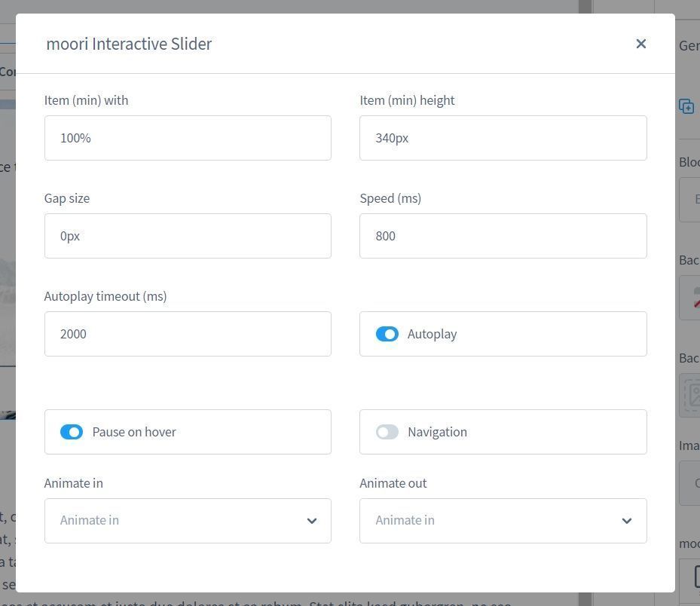Click the Navigation label text
The image size is (700, 606).
point(437,432)
